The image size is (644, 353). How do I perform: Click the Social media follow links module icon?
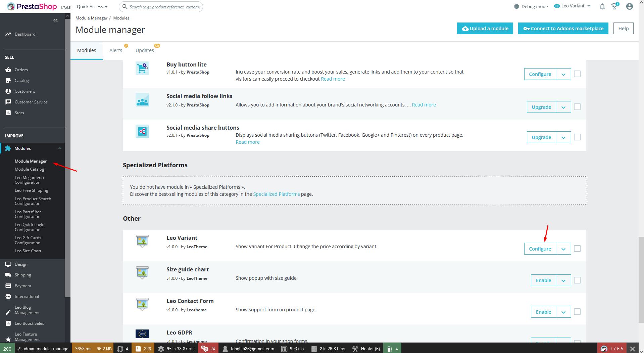[x=142, y=100]
